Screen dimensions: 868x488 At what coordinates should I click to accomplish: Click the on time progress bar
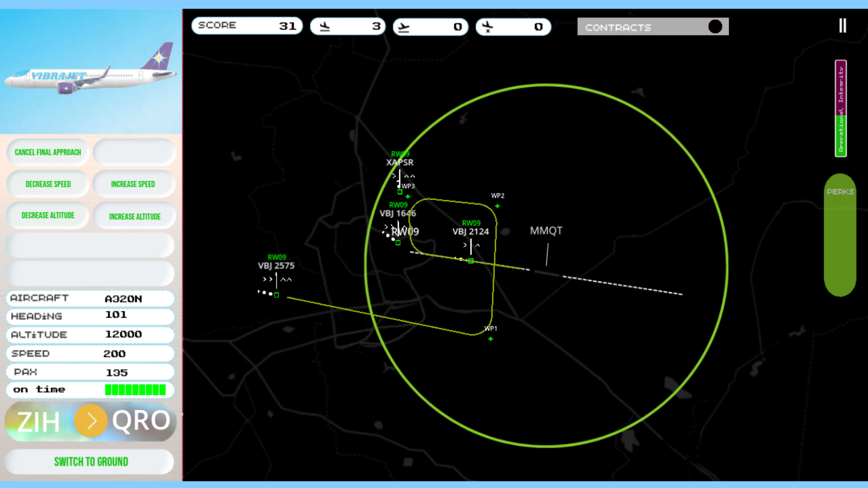(x=90, y=389)
